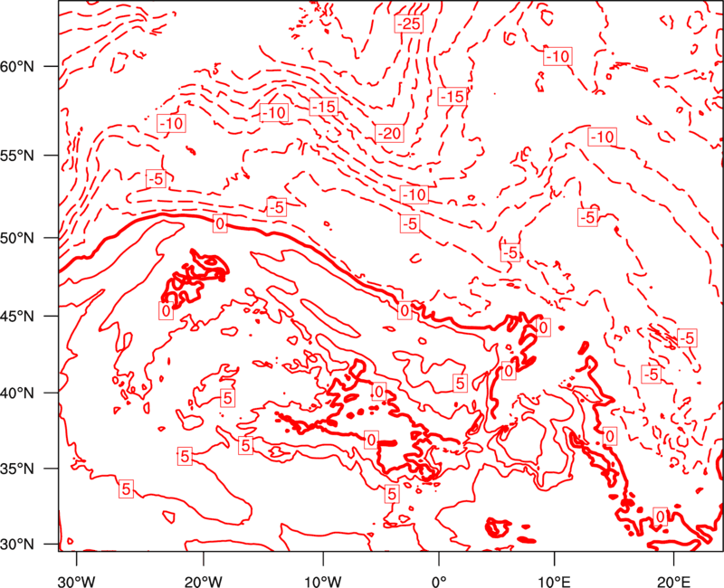Select the 35°N latitude axis label
This screenshot has width=724, height=588.
pyautogui.click(x=17, y=469)
